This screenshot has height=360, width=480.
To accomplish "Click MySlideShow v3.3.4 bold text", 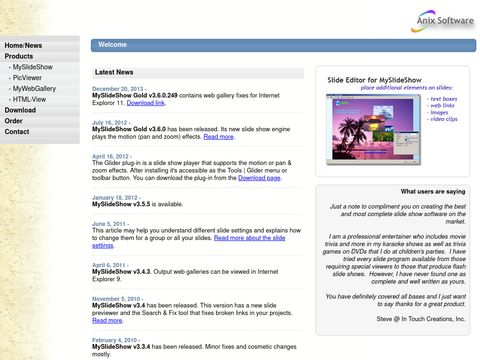I will click(x=121, y=347).
